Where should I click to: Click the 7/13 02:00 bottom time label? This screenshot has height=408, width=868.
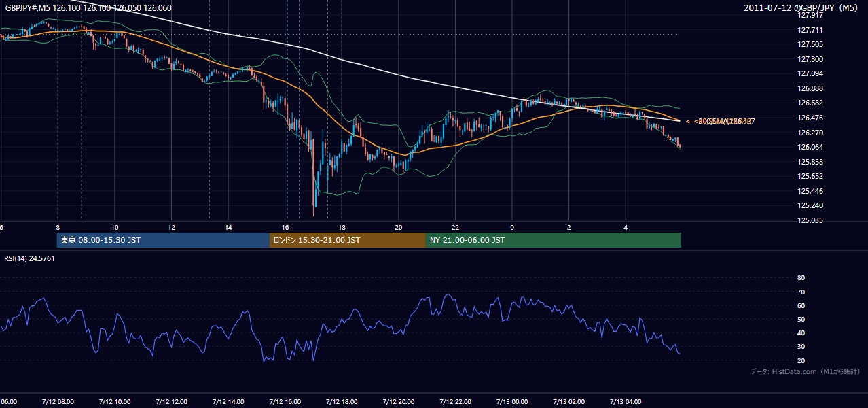click(569, 401)
